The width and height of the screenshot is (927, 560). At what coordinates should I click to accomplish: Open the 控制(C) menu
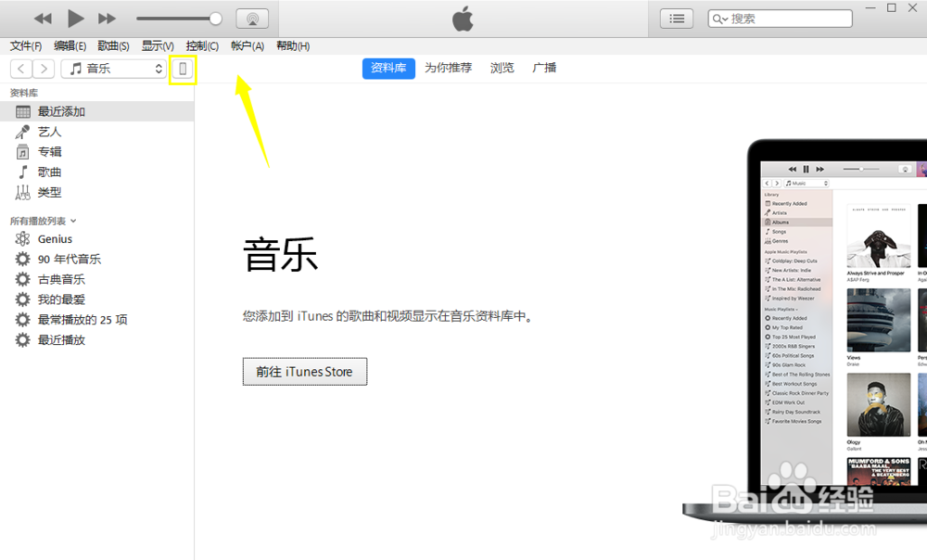202,46
